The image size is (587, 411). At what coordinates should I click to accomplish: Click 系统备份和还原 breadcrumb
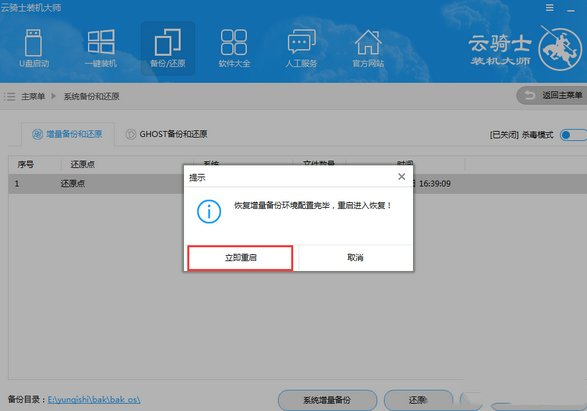[91, 97]
